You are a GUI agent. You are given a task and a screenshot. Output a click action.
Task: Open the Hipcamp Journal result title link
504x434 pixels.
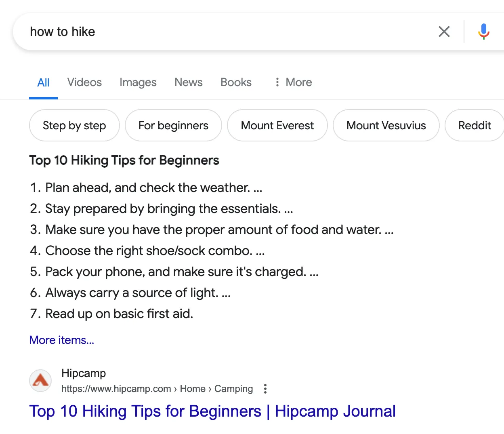212,411
